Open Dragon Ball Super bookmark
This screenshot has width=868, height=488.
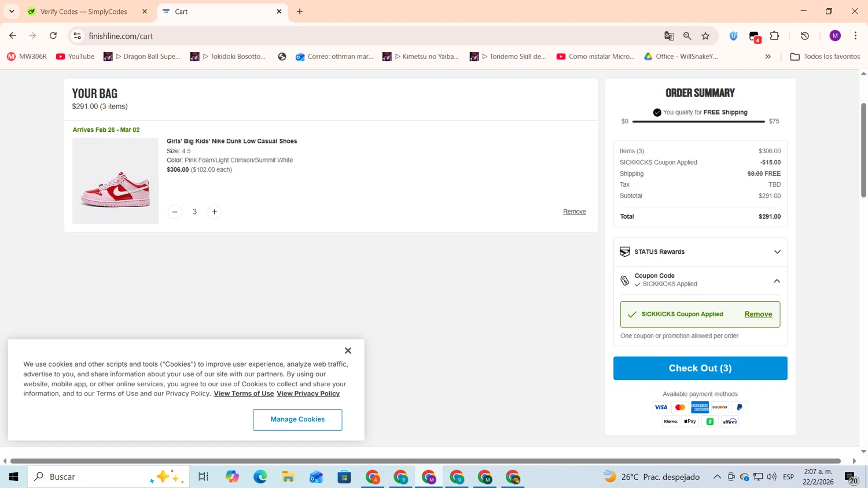click(x=142, y=57)
